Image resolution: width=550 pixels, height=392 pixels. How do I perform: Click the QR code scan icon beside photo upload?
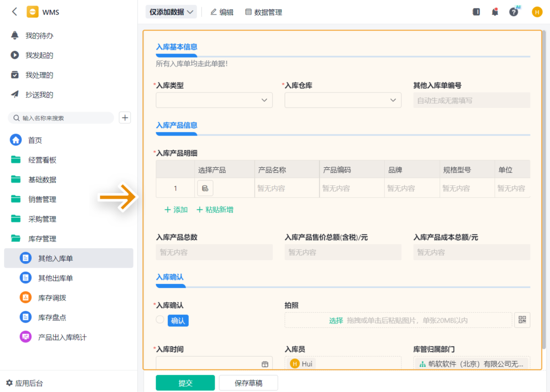[x=522, y=320]
